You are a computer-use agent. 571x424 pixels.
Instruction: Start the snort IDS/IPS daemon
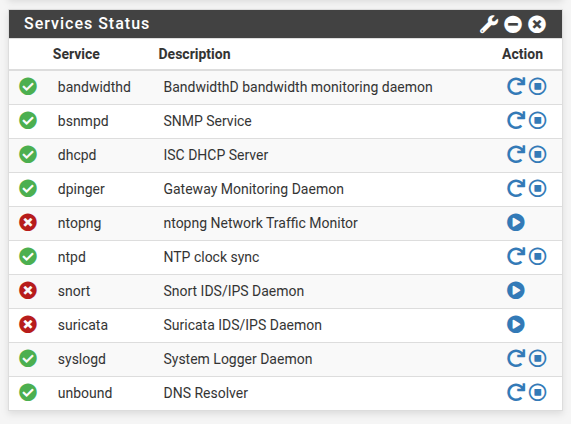coord(516,290)
